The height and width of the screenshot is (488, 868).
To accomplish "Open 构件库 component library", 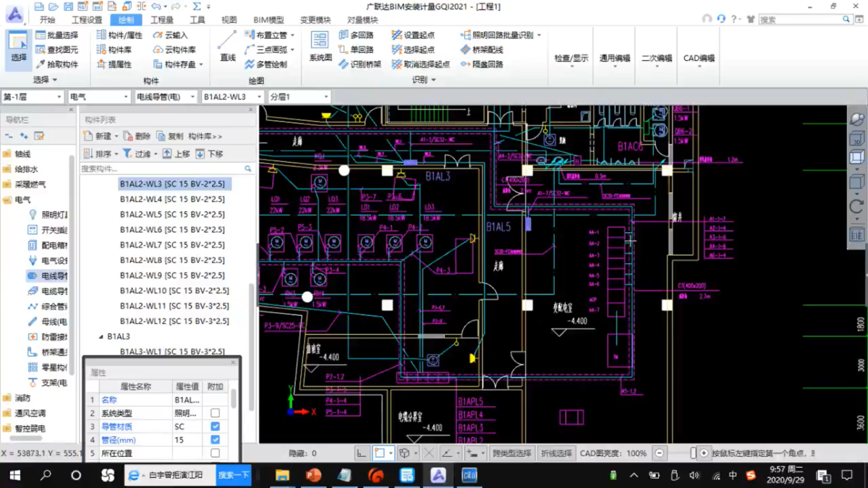I will point(114,50).
